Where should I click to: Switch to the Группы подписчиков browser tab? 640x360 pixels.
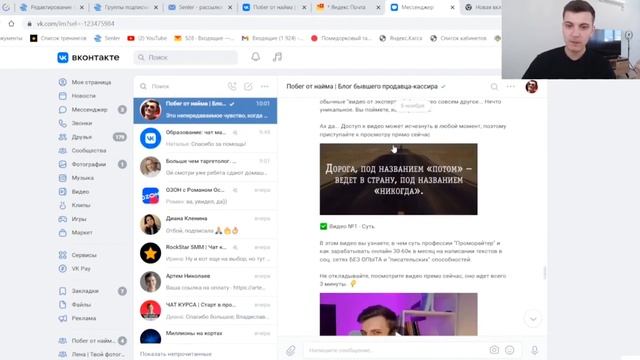(x=126, y=7)
